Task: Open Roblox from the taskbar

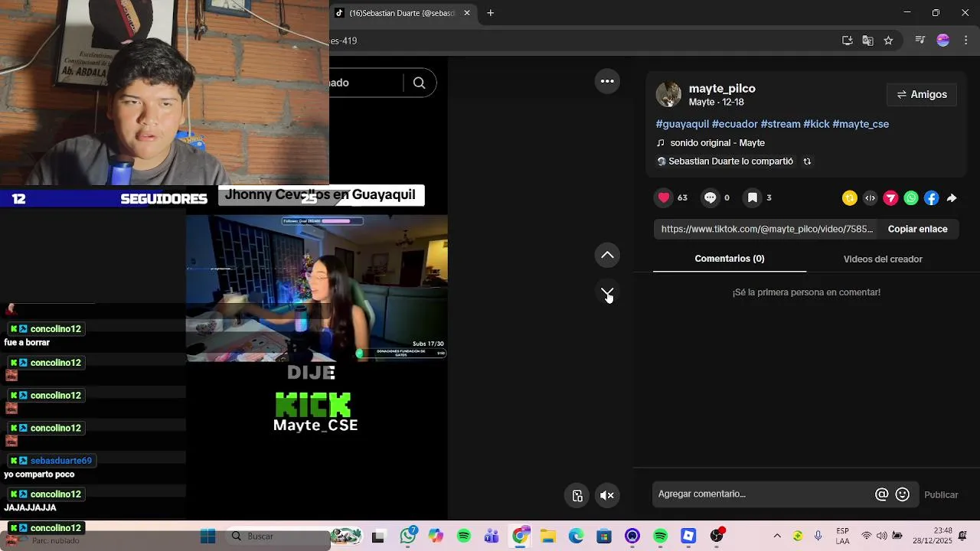Action: click(x=688, y=536)
